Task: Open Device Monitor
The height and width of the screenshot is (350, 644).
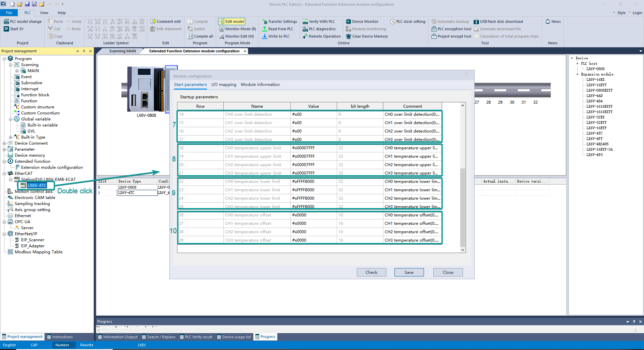Action: (362, 21)
